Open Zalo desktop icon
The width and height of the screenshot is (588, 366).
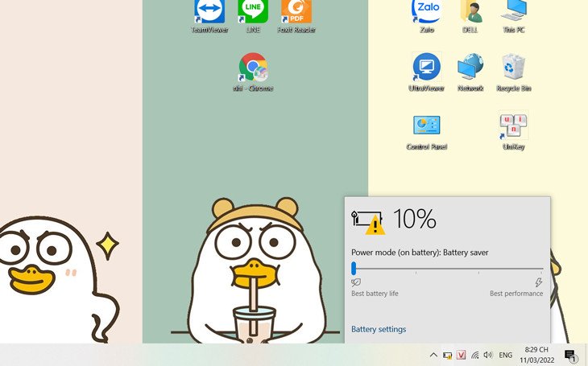click(426, 13)
